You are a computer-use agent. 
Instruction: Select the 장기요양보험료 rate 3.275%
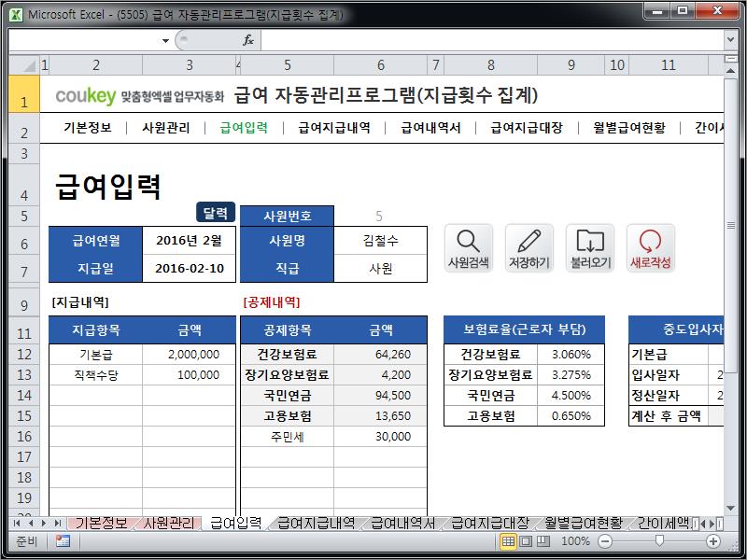[x=571, y=375]
